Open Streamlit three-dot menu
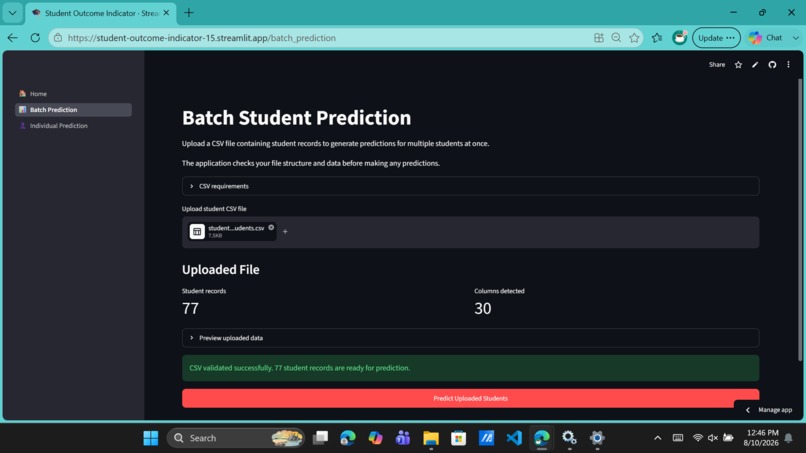 (788, 65)
